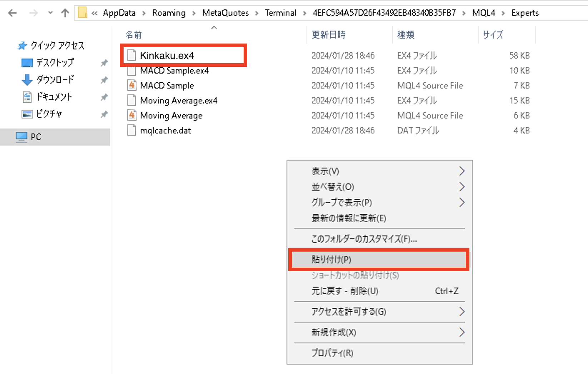Sort by the Name (名前) column header
This screenshot has height=374, width=588.
pos(134,35)
